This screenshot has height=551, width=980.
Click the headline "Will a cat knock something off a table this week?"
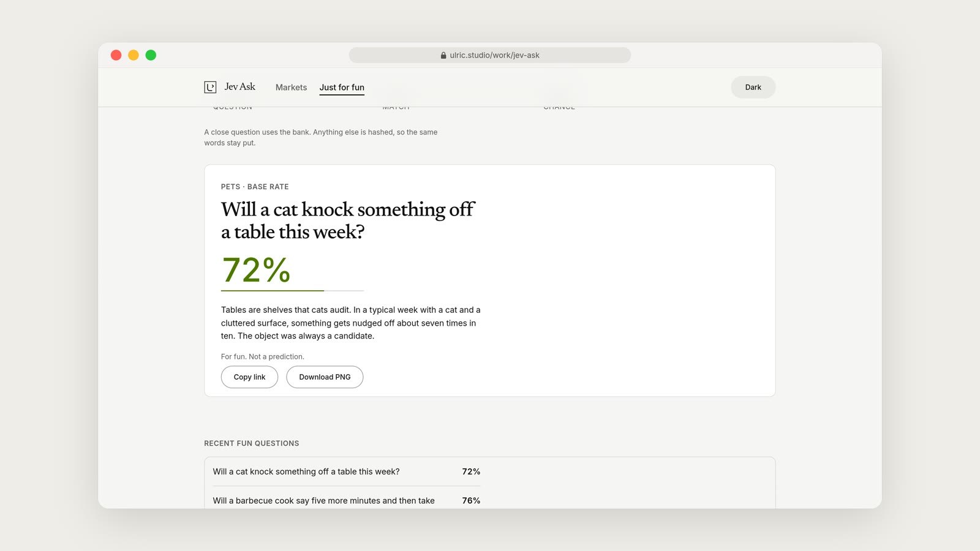(x=348, y=220)
